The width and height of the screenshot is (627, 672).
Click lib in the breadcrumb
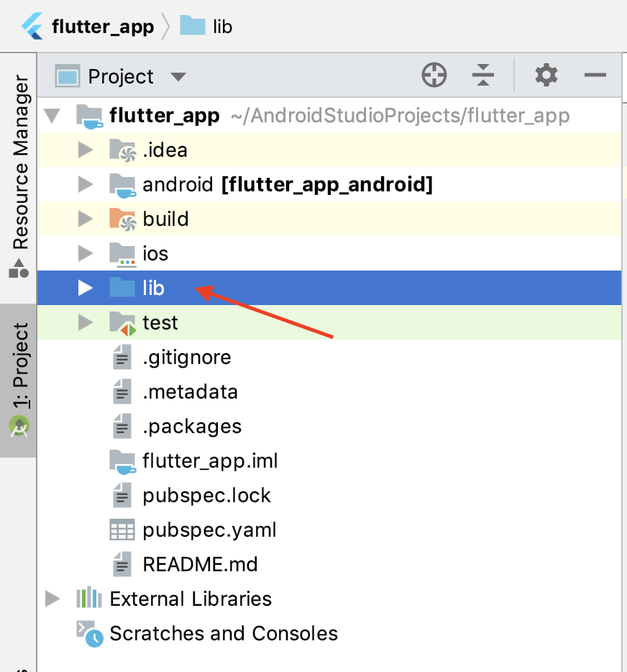tap(223, 27)
